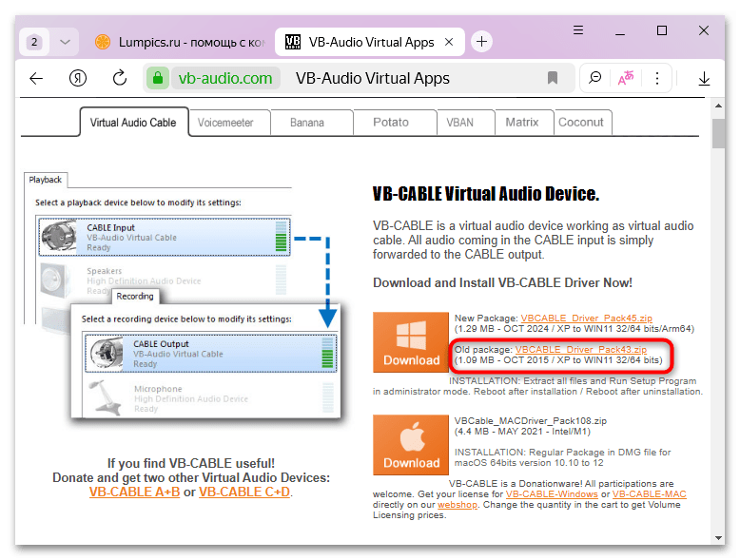This screenshot has width=740, height=560.
Task: Open the three-dot page options menu
Action: click(657, 78)
